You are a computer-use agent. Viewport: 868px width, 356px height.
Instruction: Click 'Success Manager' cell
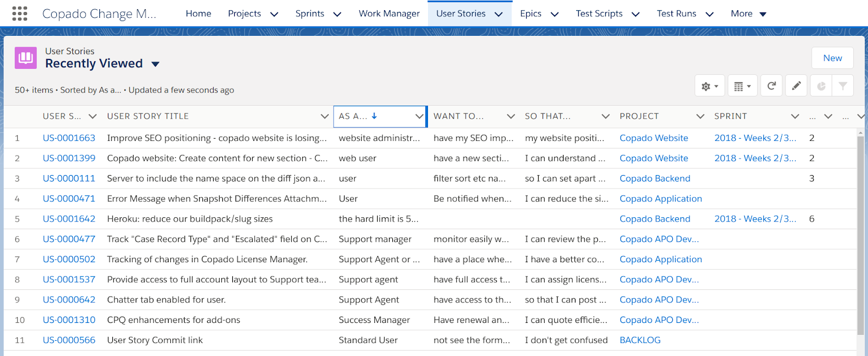374,320
